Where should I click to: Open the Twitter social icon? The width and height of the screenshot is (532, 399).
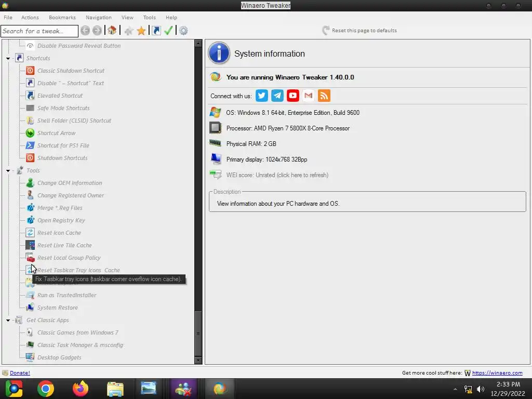coord(262,96)
